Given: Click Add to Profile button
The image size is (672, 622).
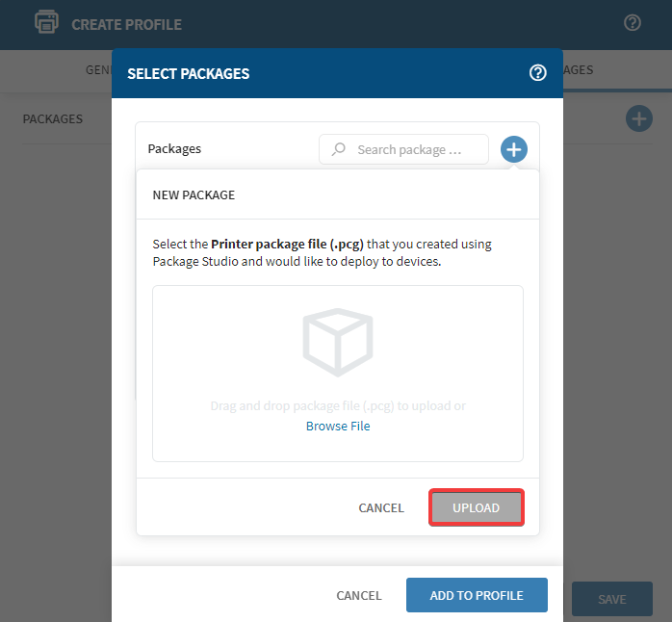Looking at the screenshot, I should tap(477, 595).
